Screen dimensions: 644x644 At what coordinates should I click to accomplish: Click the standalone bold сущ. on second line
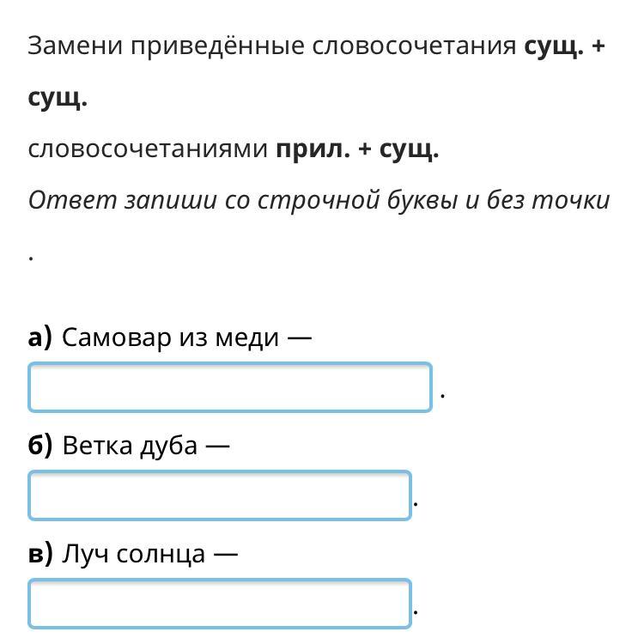(58, 99)
